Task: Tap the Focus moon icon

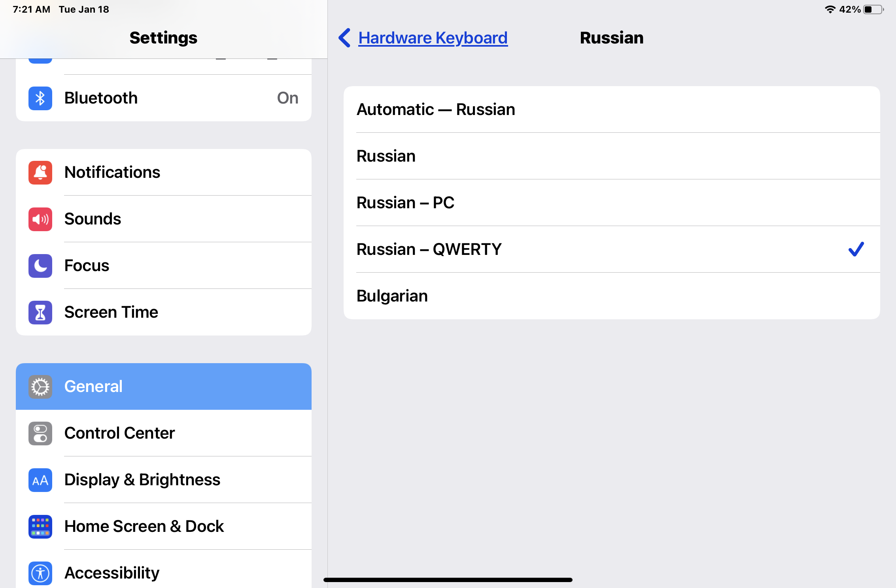Action: click(x=40, y=266)
